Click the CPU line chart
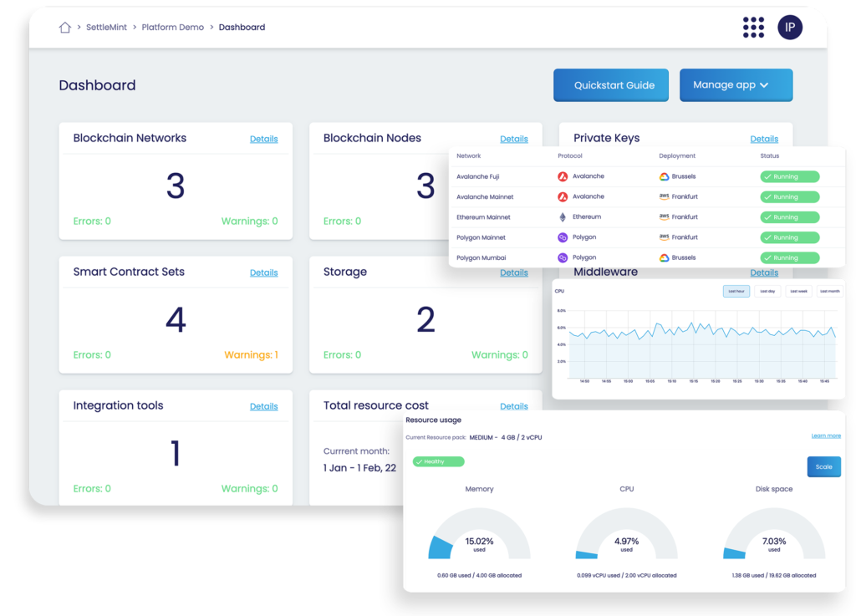This screenshot has height=616, width=856. coord(702,345)
